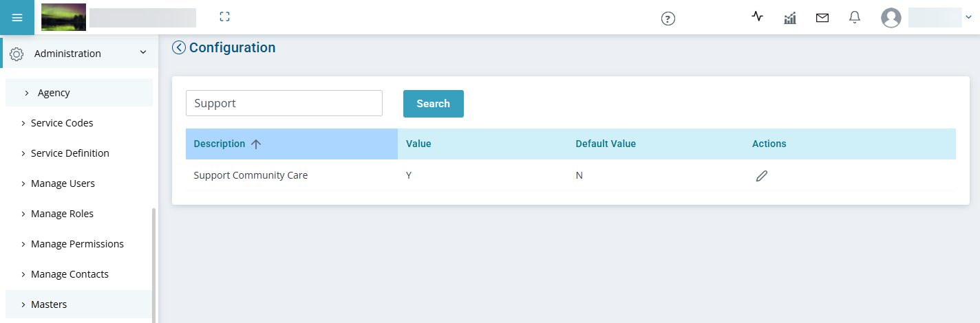Go back using the Configuration arrow

click(x=178, y=47)
